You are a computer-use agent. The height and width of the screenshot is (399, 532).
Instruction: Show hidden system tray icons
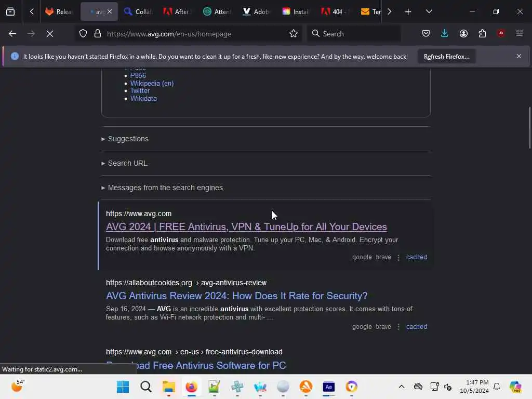tap(402, 387)
